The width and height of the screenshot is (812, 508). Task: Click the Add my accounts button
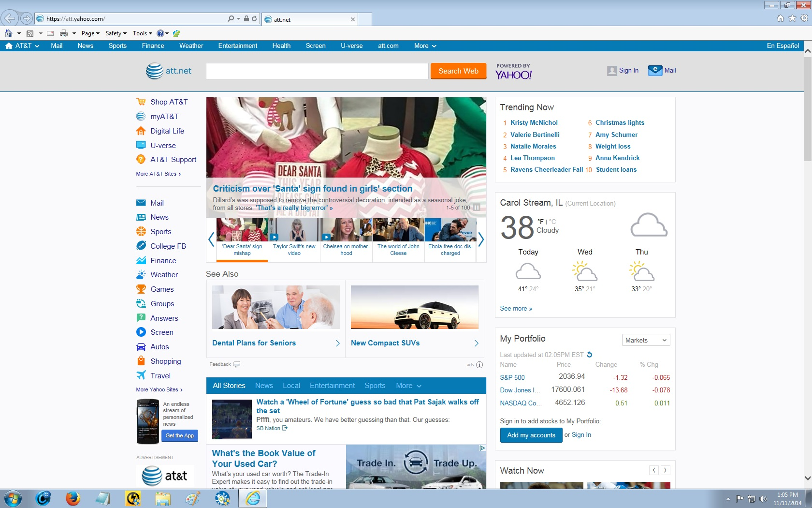[x=531, y=435]
